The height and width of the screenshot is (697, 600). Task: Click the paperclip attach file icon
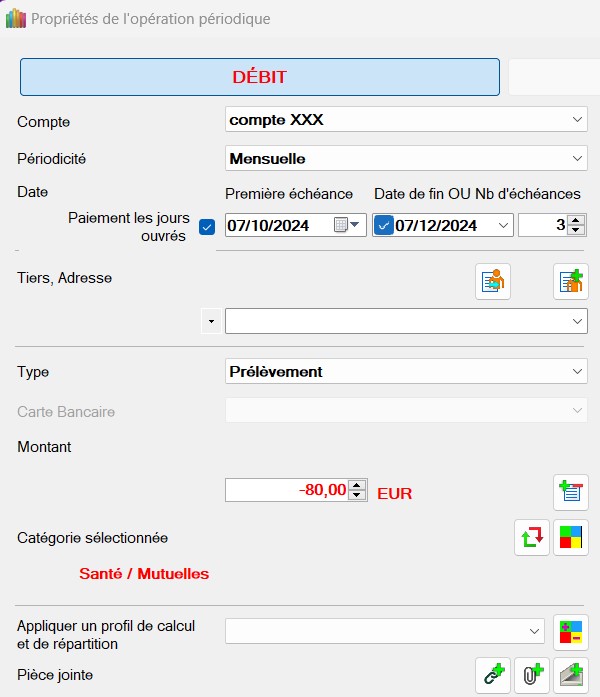pos(531,675)
